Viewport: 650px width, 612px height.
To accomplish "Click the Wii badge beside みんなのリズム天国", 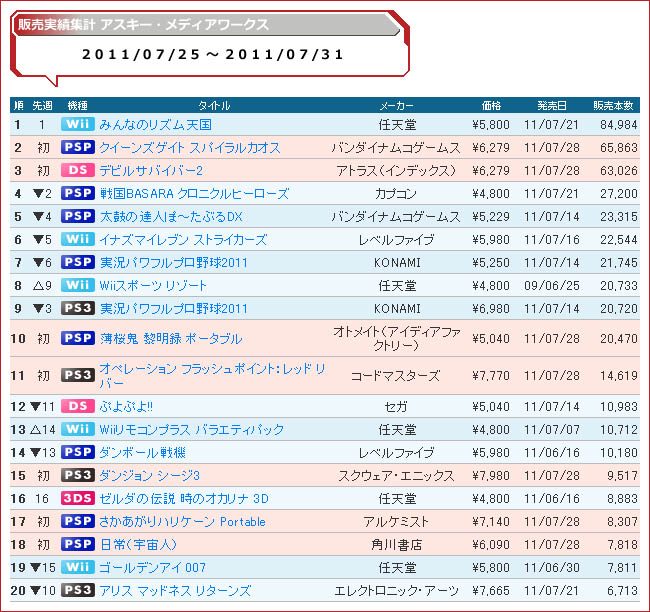I will pyautogui.click(x=78, y=124).
